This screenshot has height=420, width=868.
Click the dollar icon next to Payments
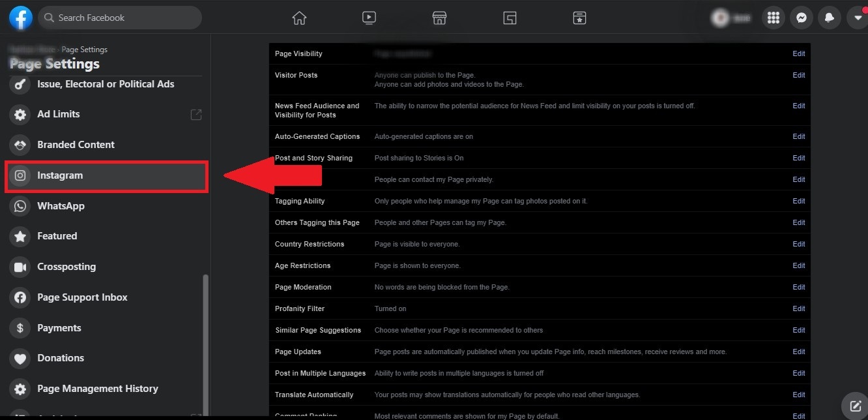tap(20, 328)
